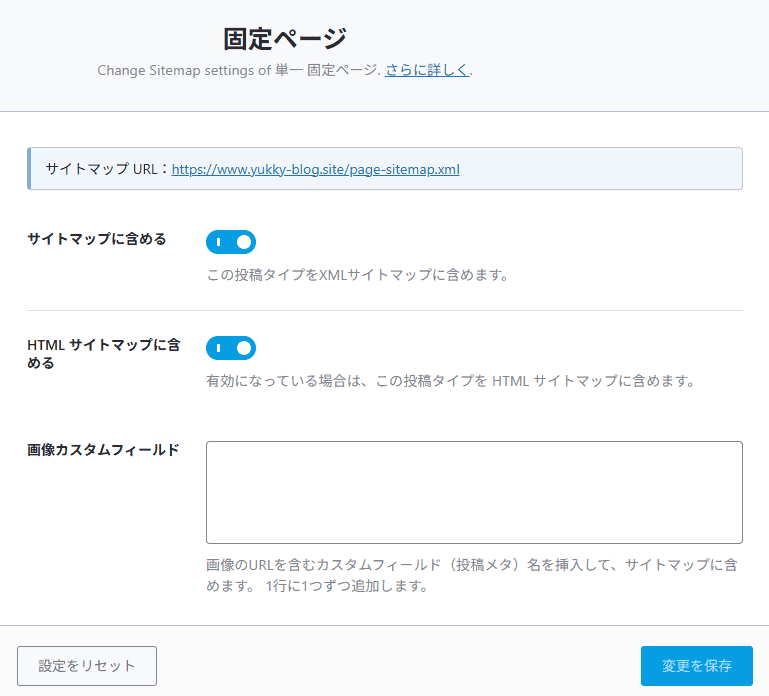This screenshot has width=769, height=696.
Task: Open the さらに詳しく link
Action: [x=427, y=70]
